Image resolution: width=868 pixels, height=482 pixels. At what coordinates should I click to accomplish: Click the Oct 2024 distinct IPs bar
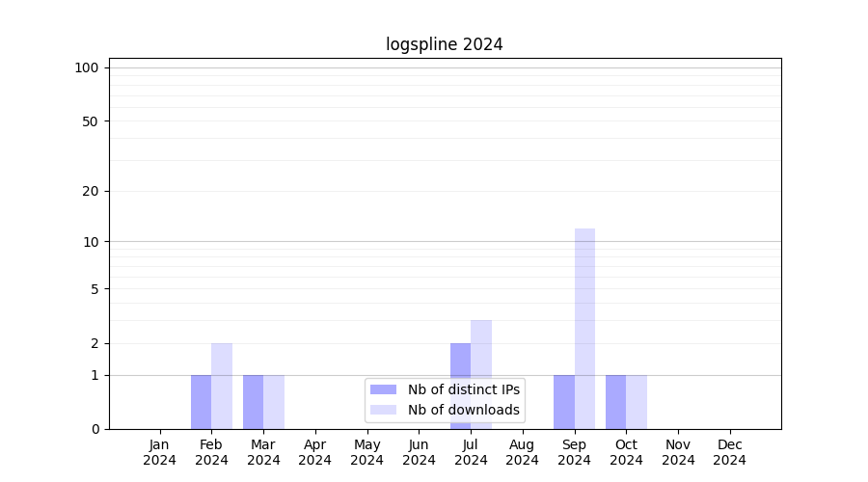pos(615,402)
